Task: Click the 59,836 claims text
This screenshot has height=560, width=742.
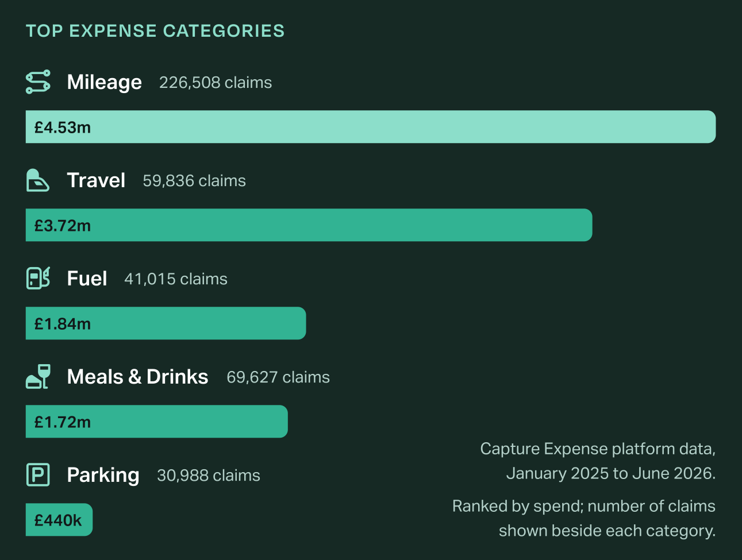Action: [194, 181]
